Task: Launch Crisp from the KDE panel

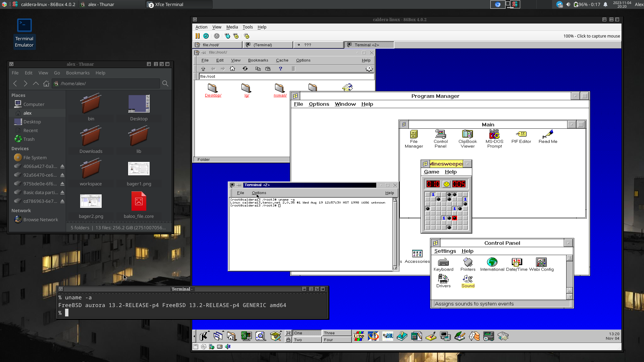Action: [359, 336]
